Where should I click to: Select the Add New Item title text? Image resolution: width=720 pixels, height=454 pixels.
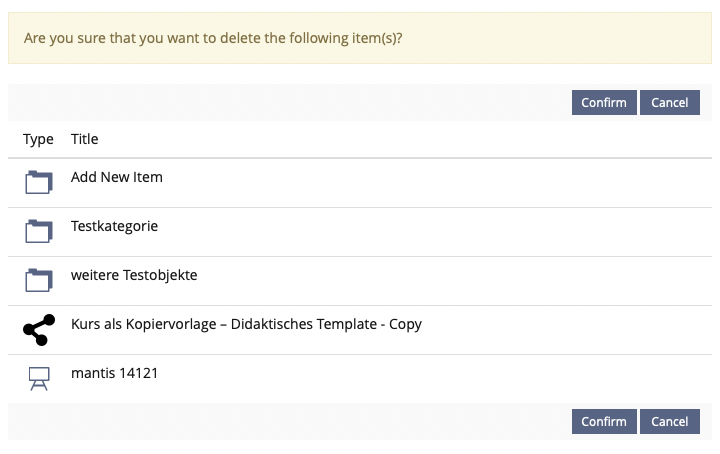(116, 177)
